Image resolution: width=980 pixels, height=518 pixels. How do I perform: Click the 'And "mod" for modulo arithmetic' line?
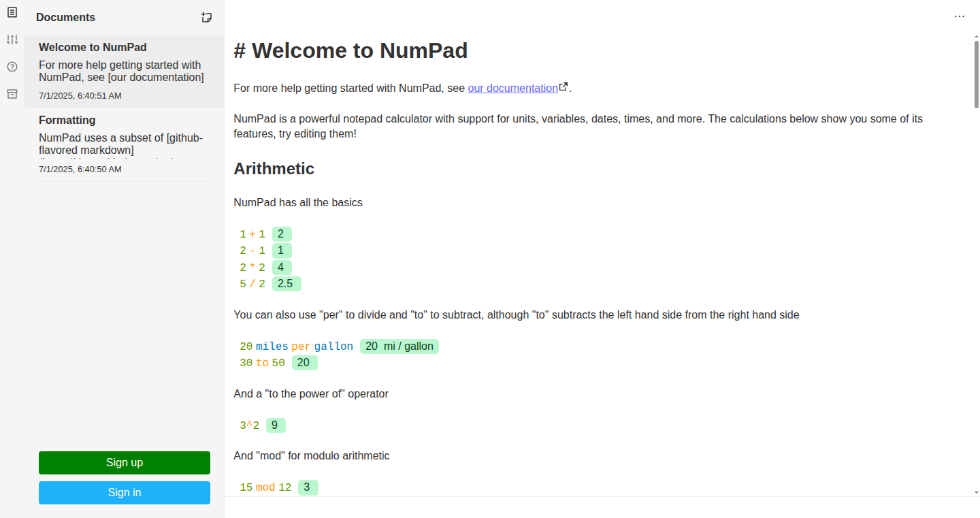click(x=312, y=455)
